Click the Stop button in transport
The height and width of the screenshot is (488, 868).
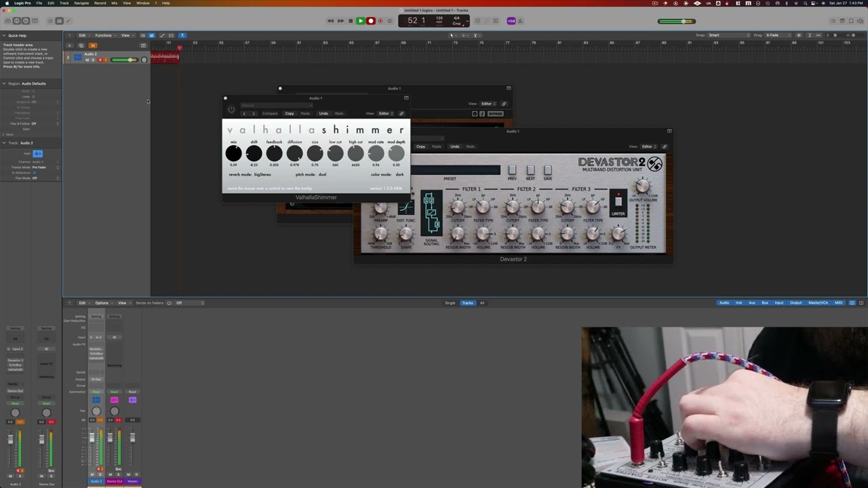[351, 21]
